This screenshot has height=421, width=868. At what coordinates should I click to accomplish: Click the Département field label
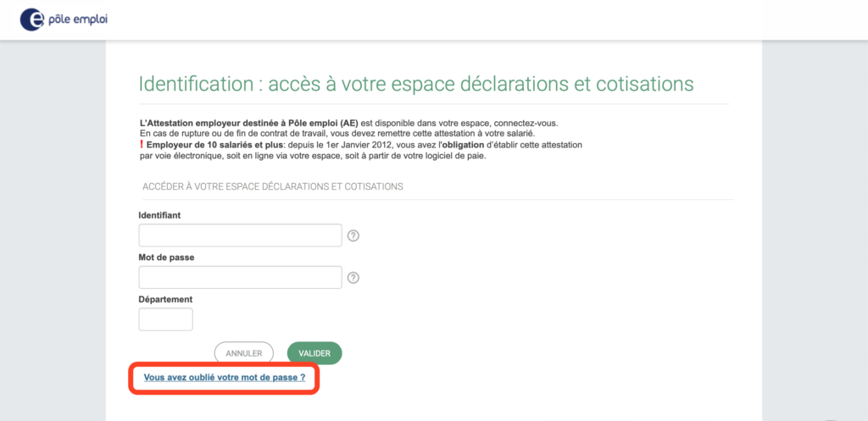(x=165, y=299)
